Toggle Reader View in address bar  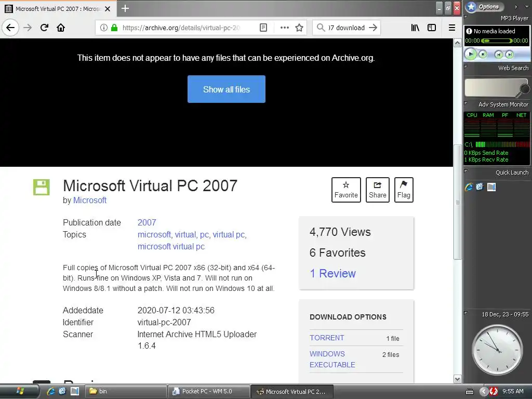tap(263, 28)
